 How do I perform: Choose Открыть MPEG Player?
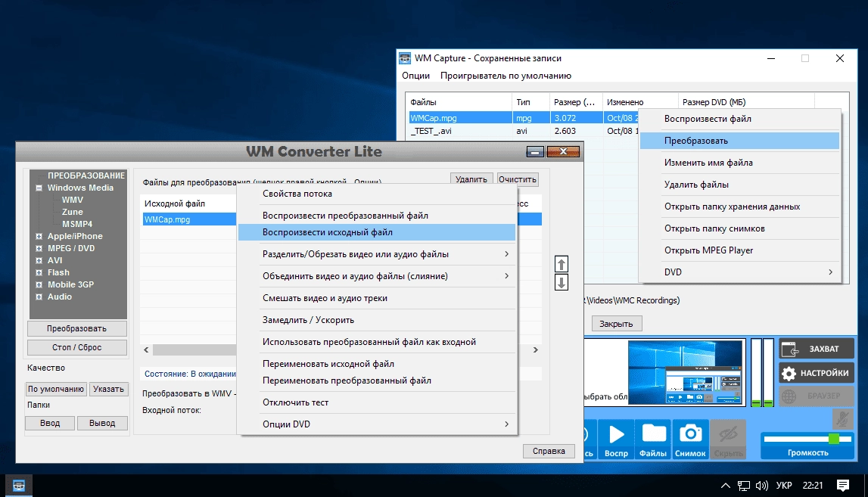pos(739,250)
